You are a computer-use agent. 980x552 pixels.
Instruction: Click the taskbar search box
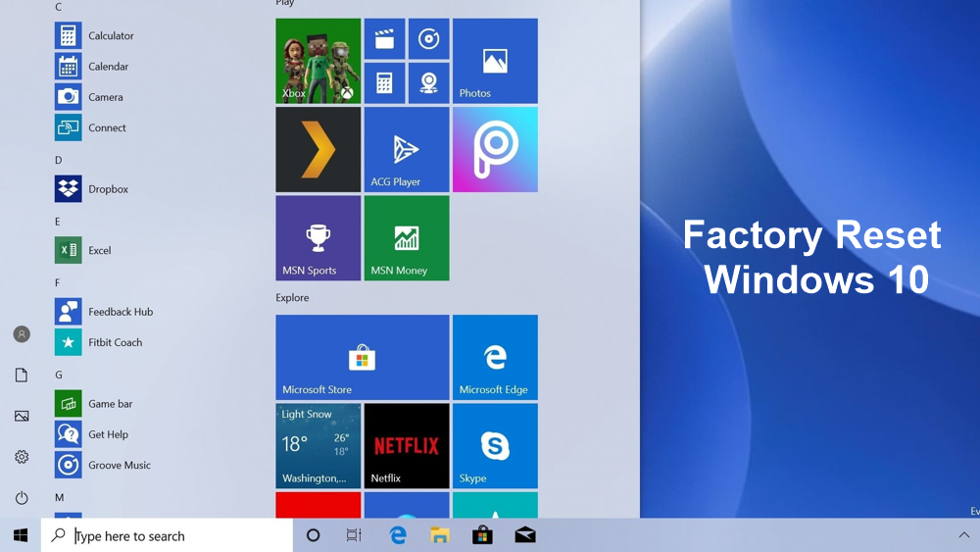coord(167,535)
